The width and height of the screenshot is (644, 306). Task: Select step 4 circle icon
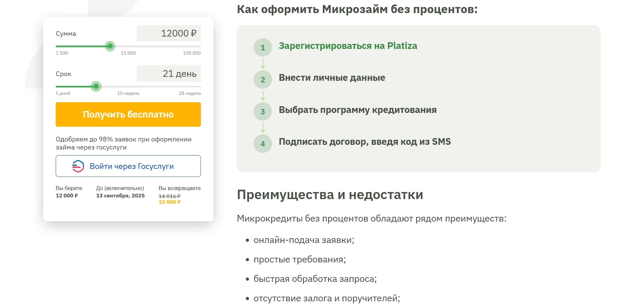[x=263, y=143]
